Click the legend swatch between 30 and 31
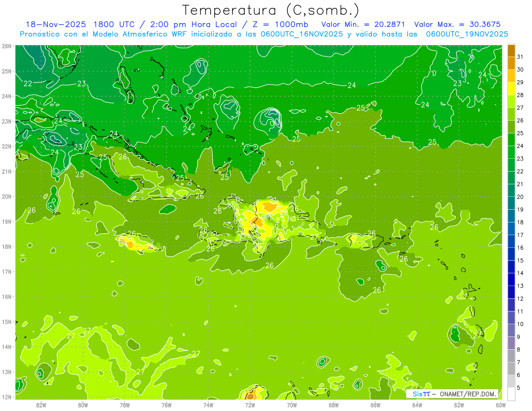 [x=512, y=63]
